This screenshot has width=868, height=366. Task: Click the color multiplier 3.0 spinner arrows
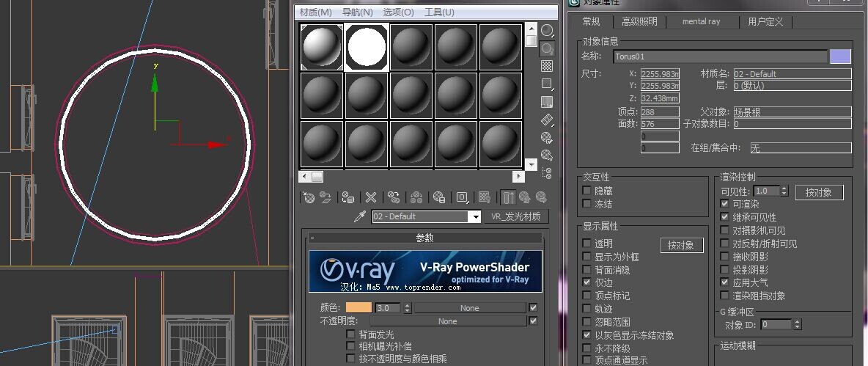click(408, 308)
